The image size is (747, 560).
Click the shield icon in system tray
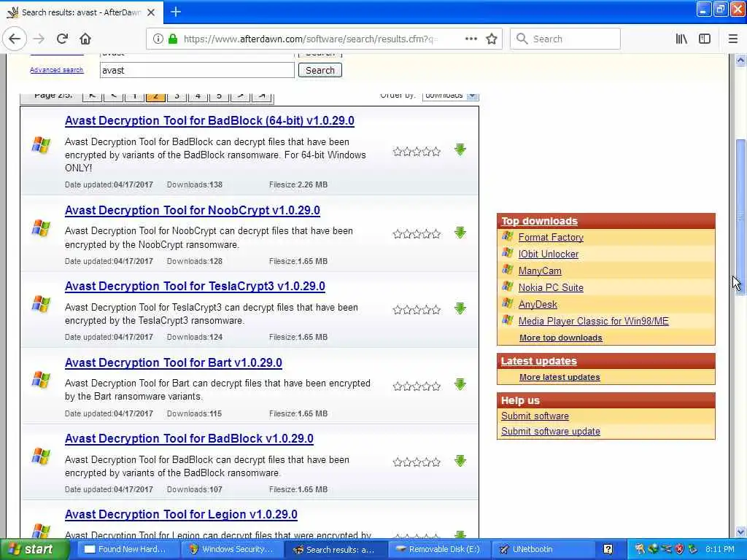click(x=679, y=549)
